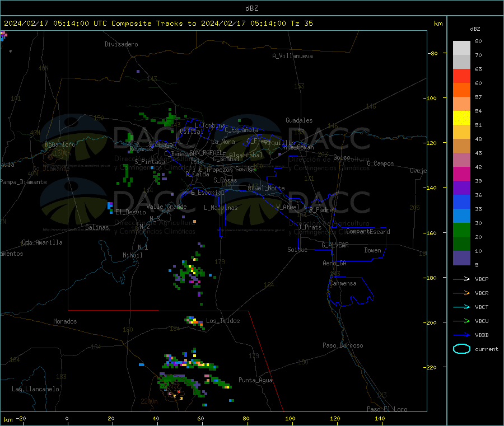504x426 pixels.
Task: Click the Nihuil map label
Action: coord(133,255)
